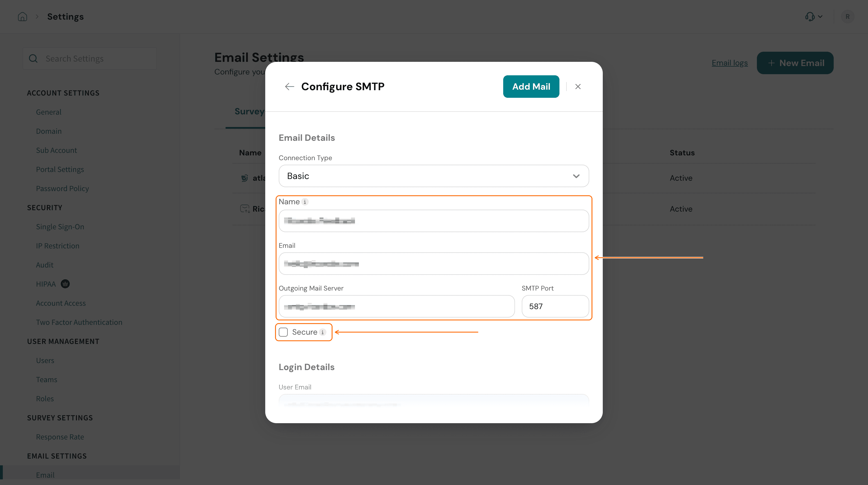Open Users management
This screenshot has width=868, height=485.
[x=45, y=361]
